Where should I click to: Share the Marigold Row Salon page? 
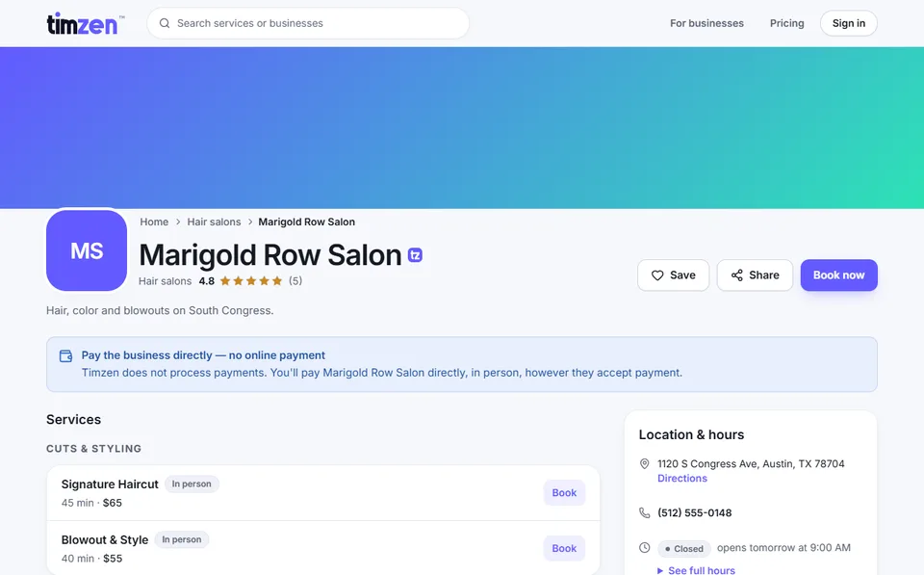755,274
